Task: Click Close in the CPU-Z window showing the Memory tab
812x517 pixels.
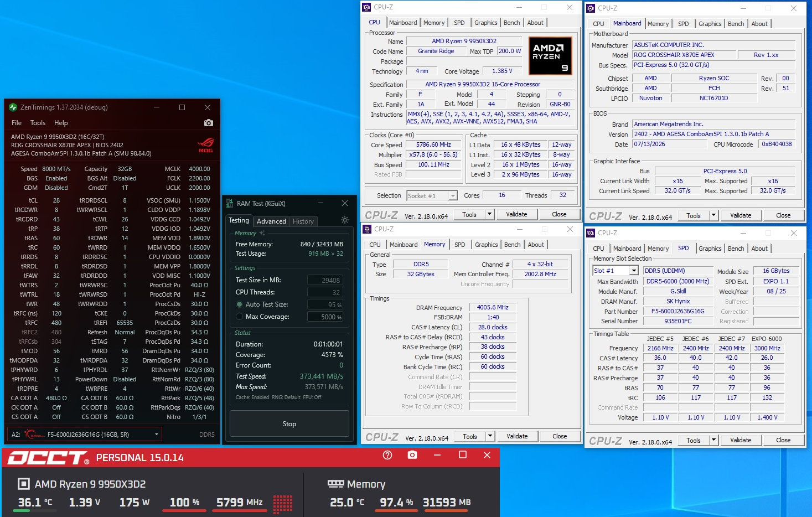Action: 560,436
